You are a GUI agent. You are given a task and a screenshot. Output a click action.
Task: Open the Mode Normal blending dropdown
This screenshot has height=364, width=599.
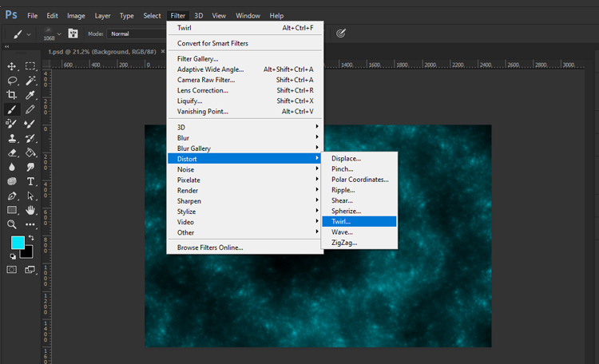137,34
